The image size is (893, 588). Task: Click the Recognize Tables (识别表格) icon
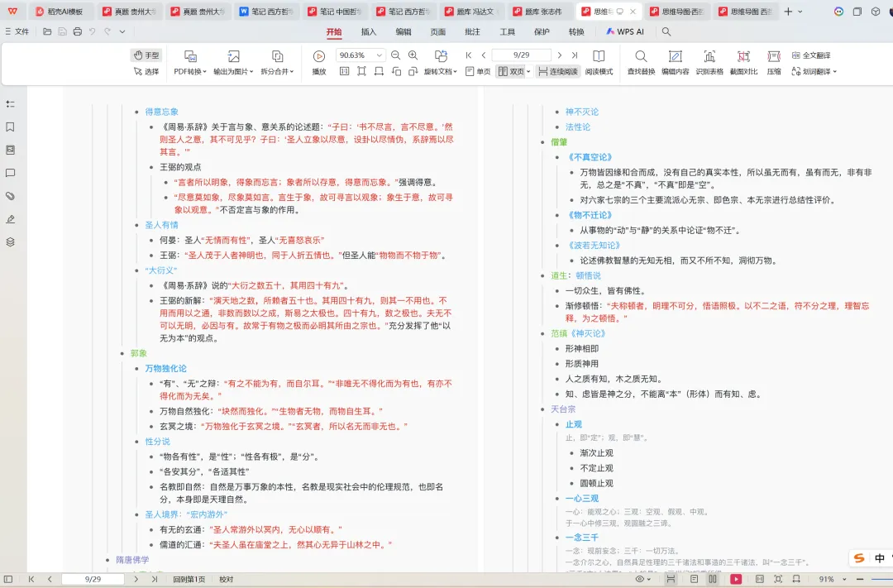tap(709, 62)
